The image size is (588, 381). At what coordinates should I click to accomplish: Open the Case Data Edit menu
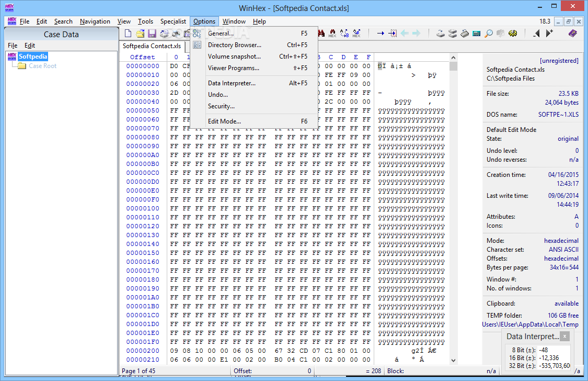[30, 46]
